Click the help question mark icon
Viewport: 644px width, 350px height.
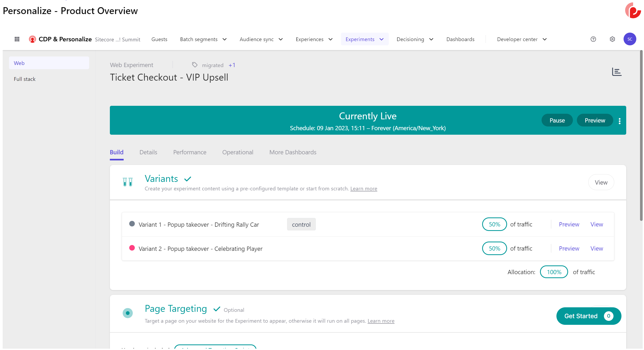point(593,39)
